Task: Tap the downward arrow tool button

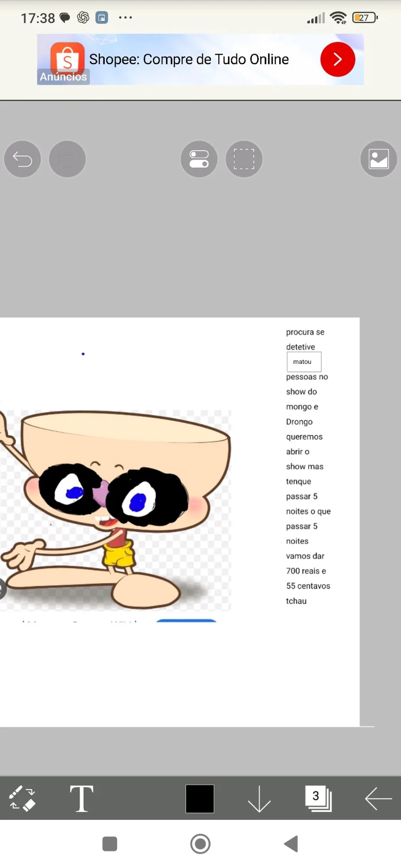Action: tap(259, 799)
